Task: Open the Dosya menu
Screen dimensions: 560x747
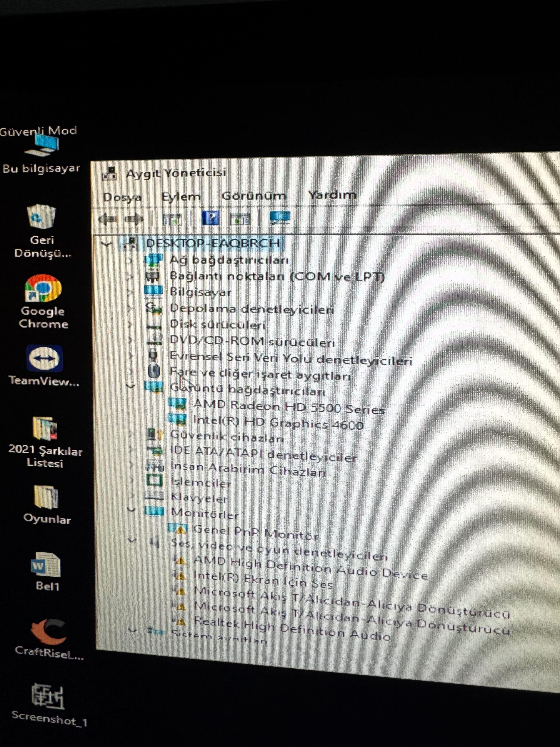Action: tap(122, 197)
